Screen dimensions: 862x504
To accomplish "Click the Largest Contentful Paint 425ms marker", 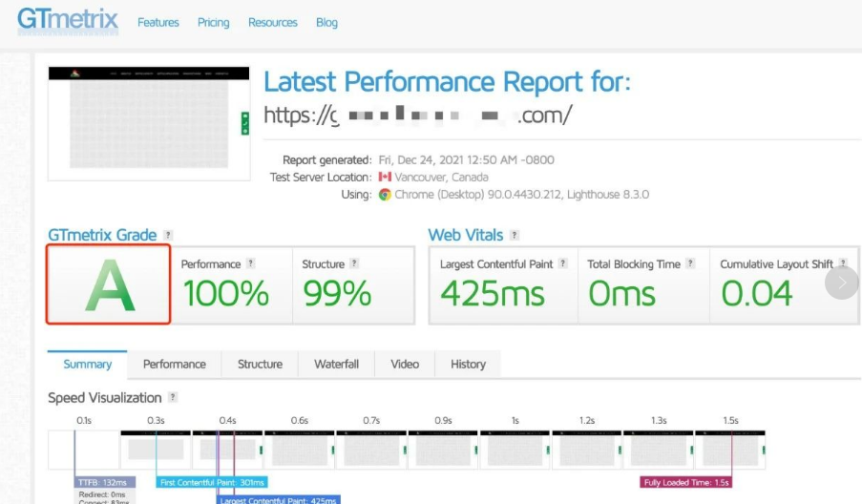I will [x=278, y=499].
